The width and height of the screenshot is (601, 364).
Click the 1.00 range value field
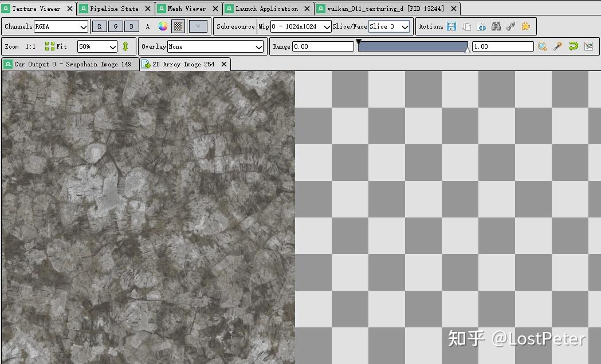pos(501,46)
